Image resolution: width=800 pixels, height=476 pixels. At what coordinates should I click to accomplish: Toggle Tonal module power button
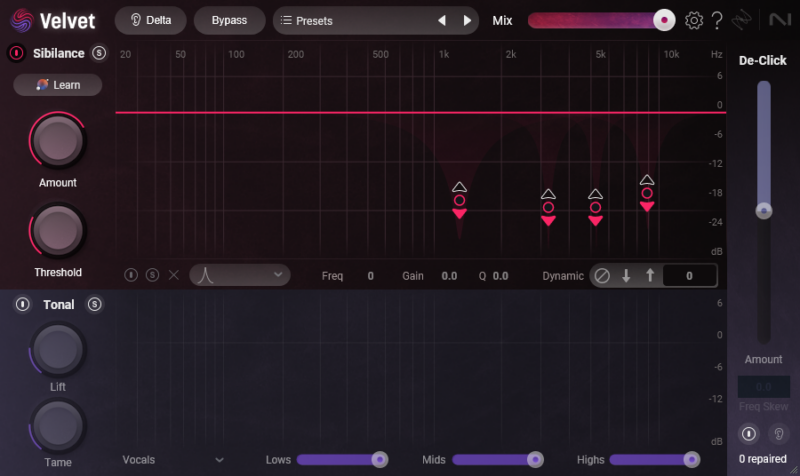point(22,304)
